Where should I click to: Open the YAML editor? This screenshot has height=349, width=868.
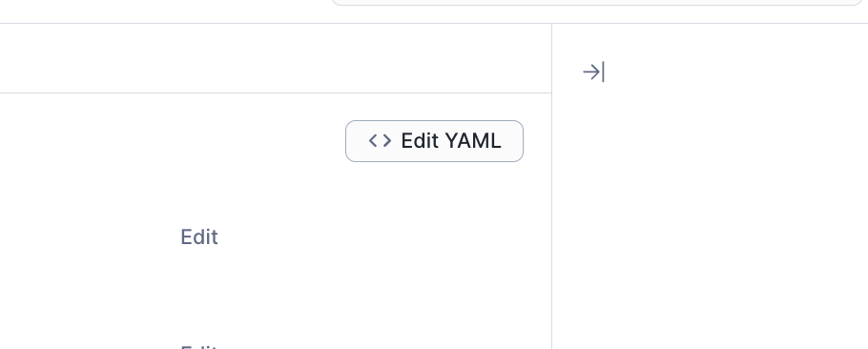(434, 141)
